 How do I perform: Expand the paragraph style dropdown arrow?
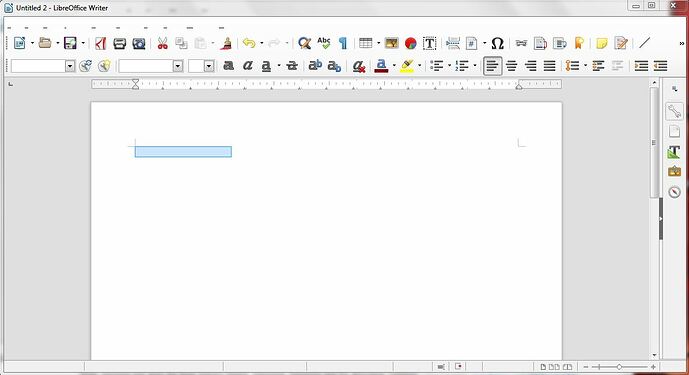click(x=70, y=66)
